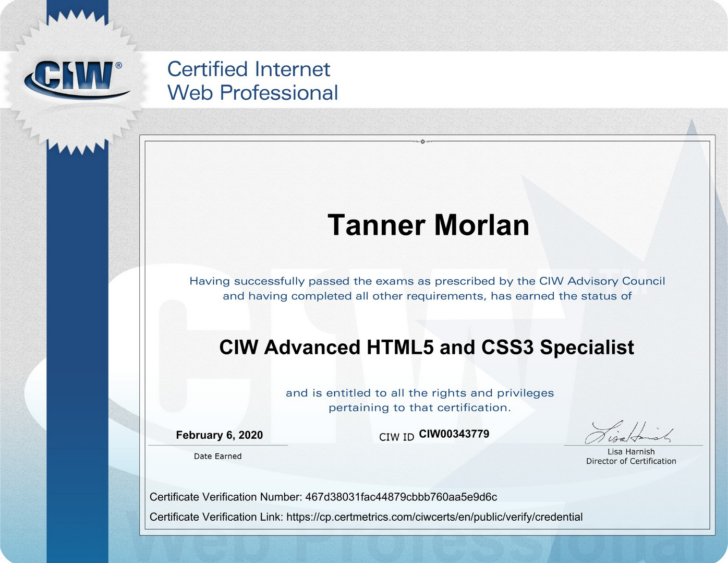Click the 'and is entitled to all the rights' line
This screenshot has height=563, width=728.
coord(420,393)
